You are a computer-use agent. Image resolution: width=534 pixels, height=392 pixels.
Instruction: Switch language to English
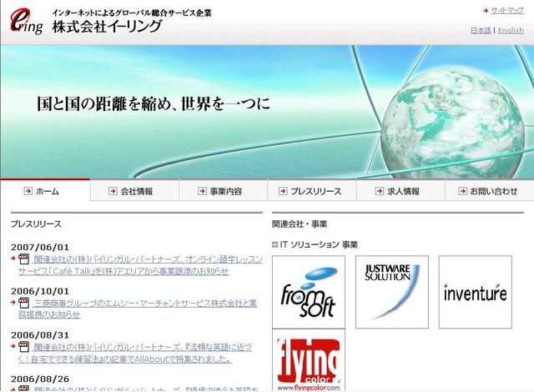tap(511, 30)
